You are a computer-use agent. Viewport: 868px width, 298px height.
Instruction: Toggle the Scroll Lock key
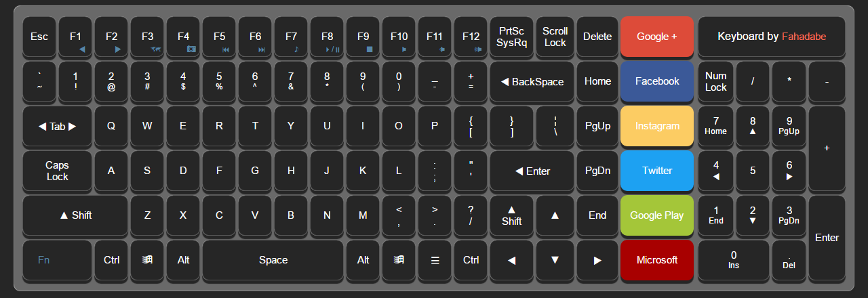click(555, 37)
